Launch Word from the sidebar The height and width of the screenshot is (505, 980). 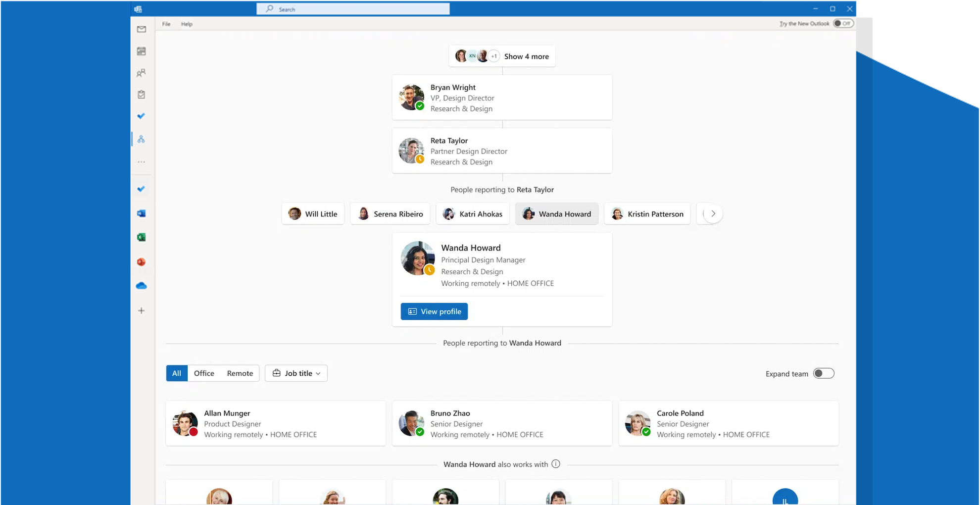pos(141,213)
